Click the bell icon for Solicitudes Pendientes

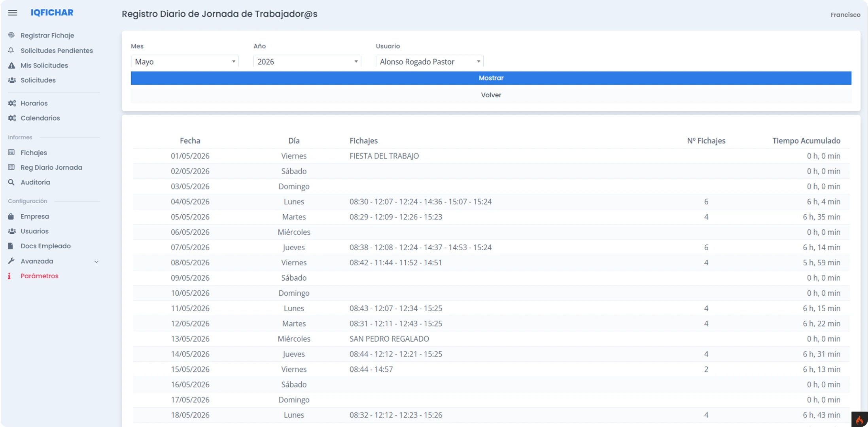[x=11, y=50]
